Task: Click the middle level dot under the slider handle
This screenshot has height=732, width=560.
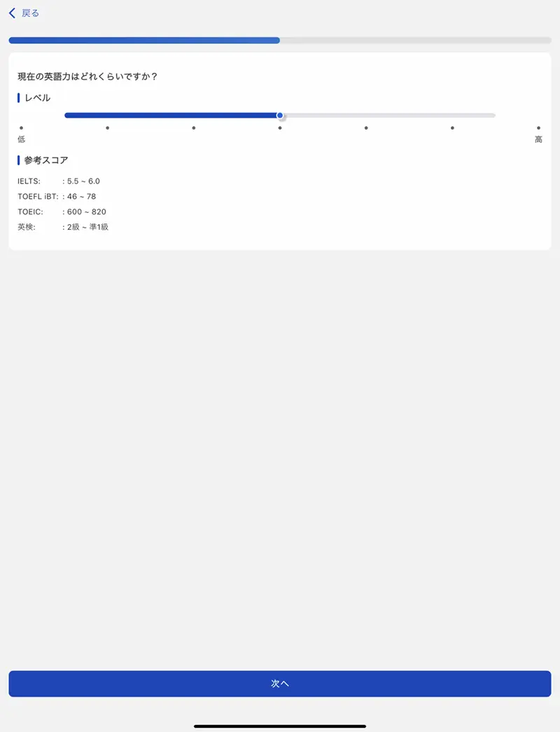Action: coord(280,127)
